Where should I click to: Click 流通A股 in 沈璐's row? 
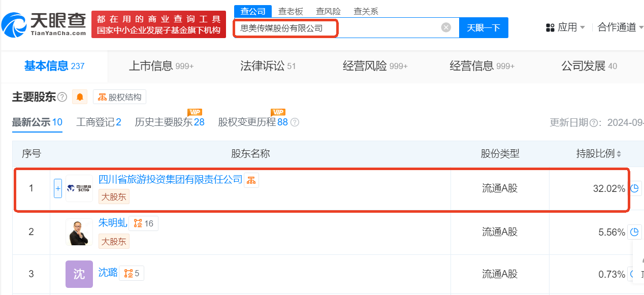pos(500,274)
